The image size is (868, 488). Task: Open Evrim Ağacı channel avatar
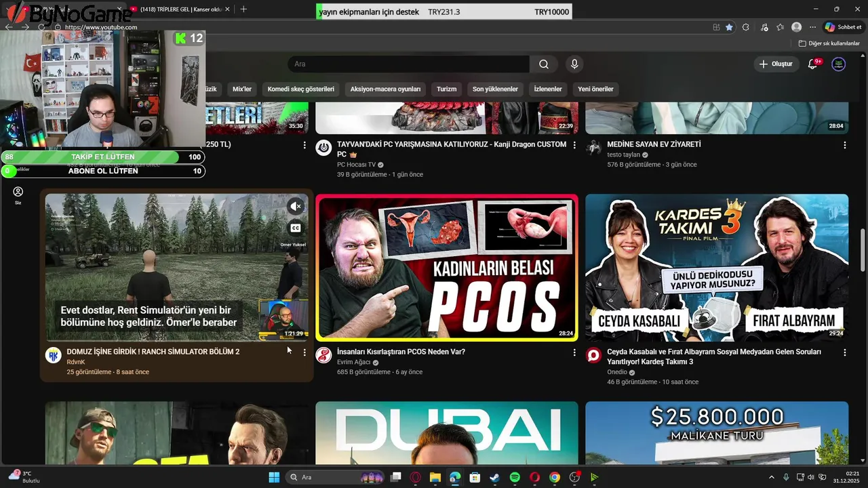pyautogui.click(x=324, y=355)
